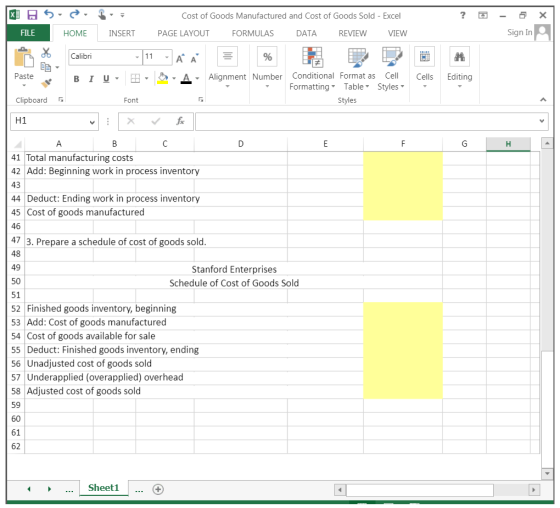This screenshot has height=508, width=560.
Task: Switch to the REVIEW tab
Action: [352, 33]
